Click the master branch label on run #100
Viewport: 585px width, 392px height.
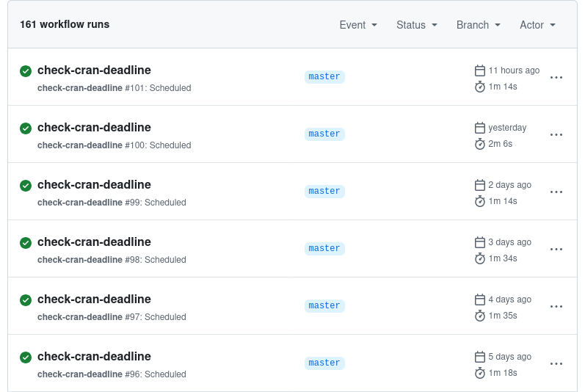pyautogui.click(x=324, y=134)
